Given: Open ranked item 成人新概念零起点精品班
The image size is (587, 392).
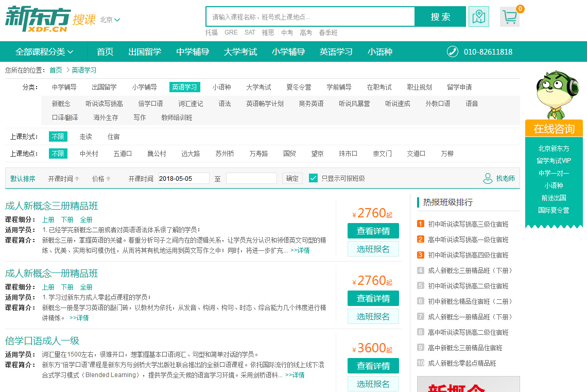Looking at the screenshot, I should [x=462, y=363].
